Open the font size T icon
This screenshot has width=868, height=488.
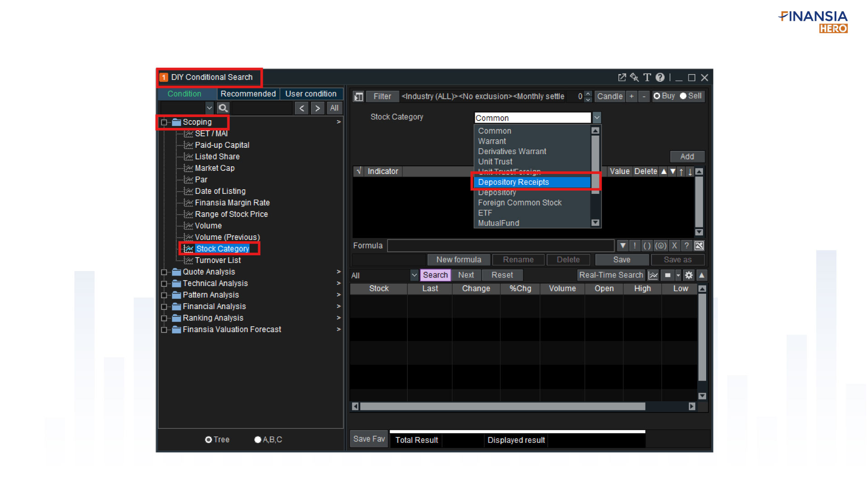[647, 78]
